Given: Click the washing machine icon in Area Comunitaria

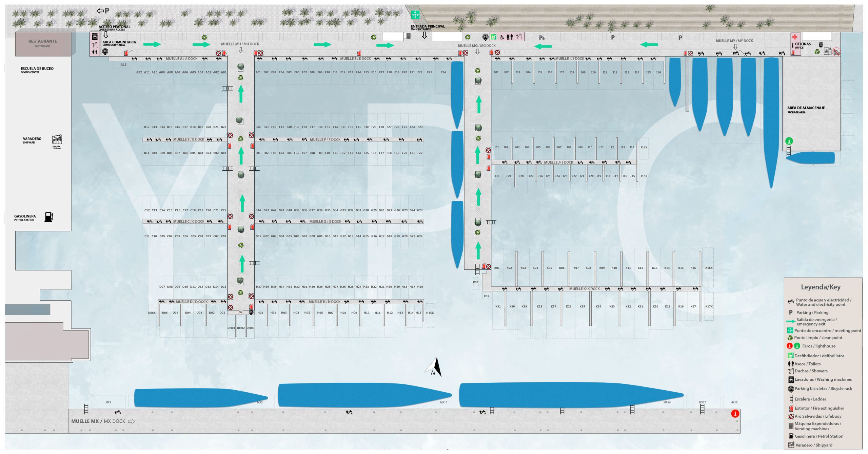Looking at the screenshot, I should click(x=95, y=37).
